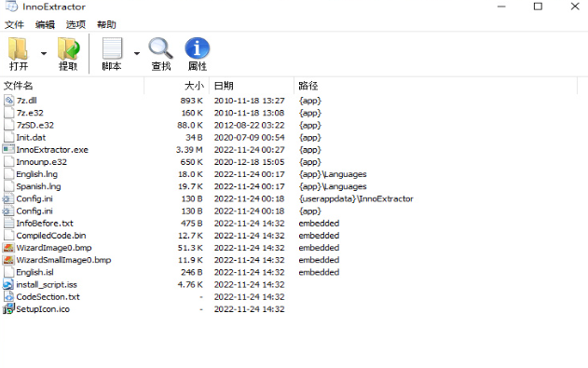Select the Config.ini icon with plain {app} path
This screenshot has height=368, width=588.
coord(8,211)
